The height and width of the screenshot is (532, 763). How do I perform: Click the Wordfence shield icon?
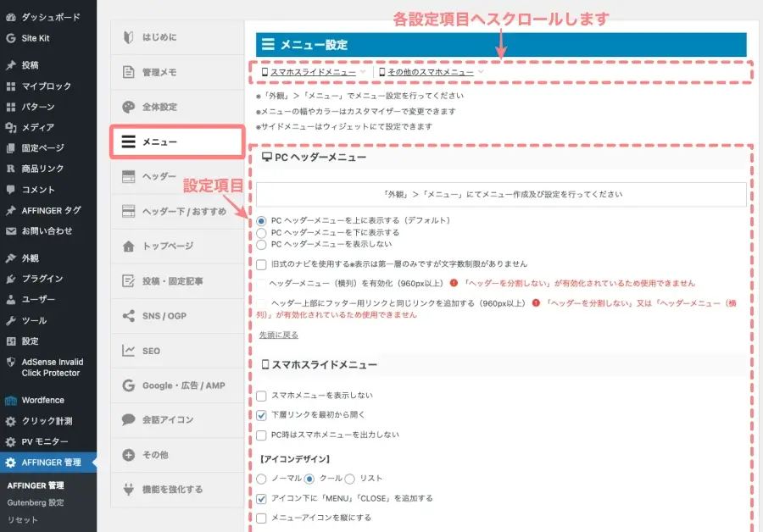(x=11, y=401)
